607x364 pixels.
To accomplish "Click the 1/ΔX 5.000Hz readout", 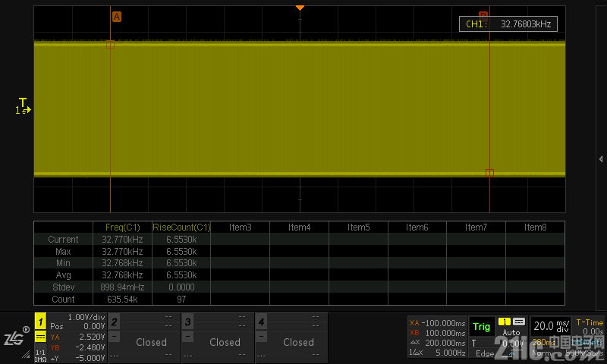I will pyautogui.click(x=437, y=353).
